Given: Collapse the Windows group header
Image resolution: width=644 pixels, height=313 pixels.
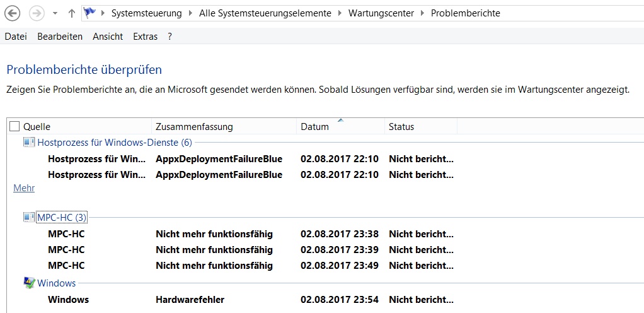Looking at the screenshot, I should (x=57, y=283).
